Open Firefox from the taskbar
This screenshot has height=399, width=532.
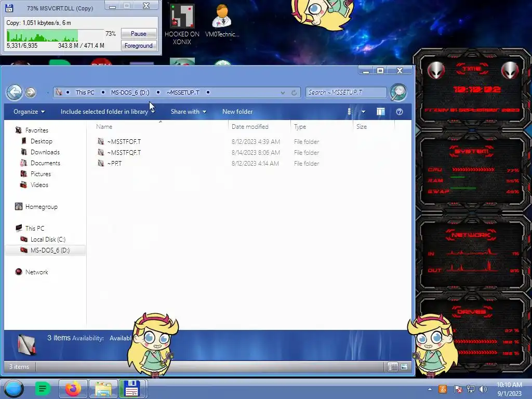tap(73, 389)
